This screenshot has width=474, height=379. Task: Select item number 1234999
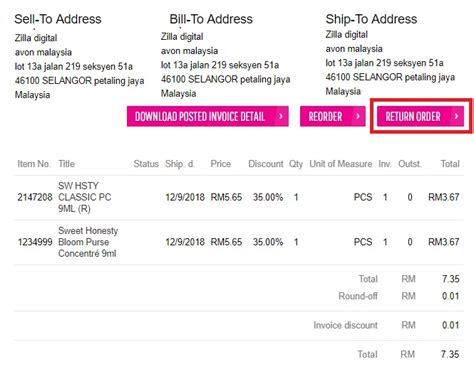click(x=35, y=242)
